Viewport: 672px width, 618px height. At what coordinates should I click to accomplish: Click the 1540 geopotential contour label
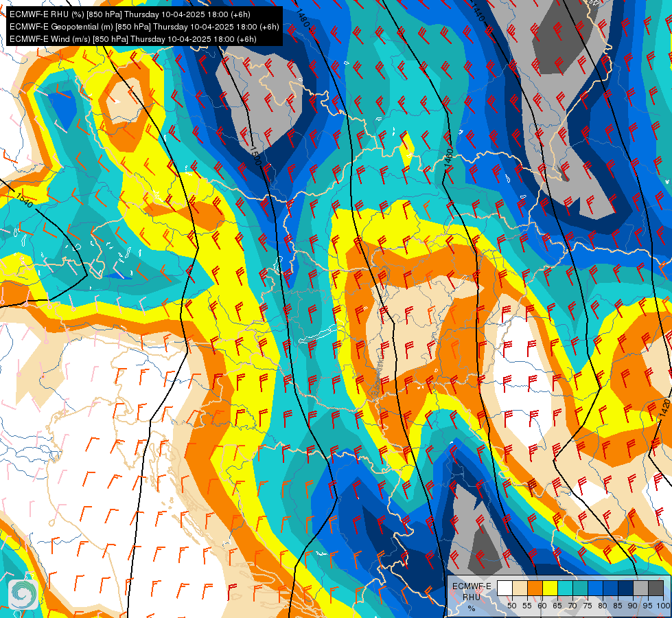[x=25, y=200]
